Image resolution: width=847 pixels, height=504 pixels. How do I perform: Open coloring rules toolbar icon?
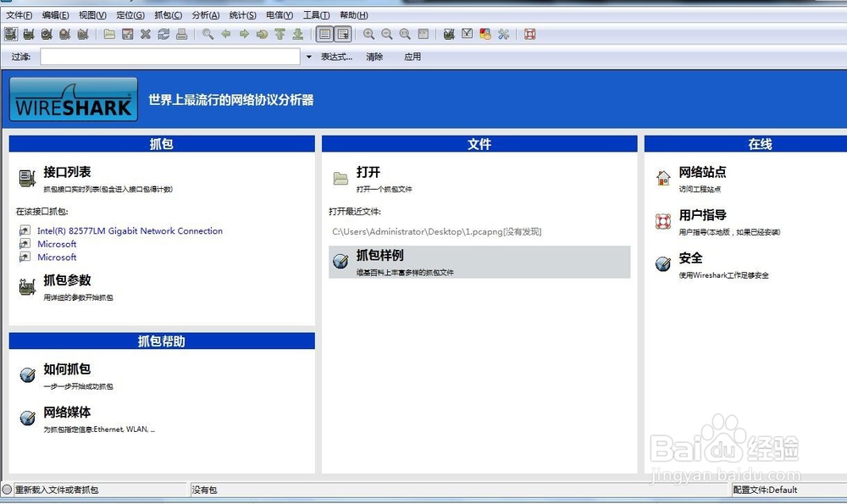[485, 34]
